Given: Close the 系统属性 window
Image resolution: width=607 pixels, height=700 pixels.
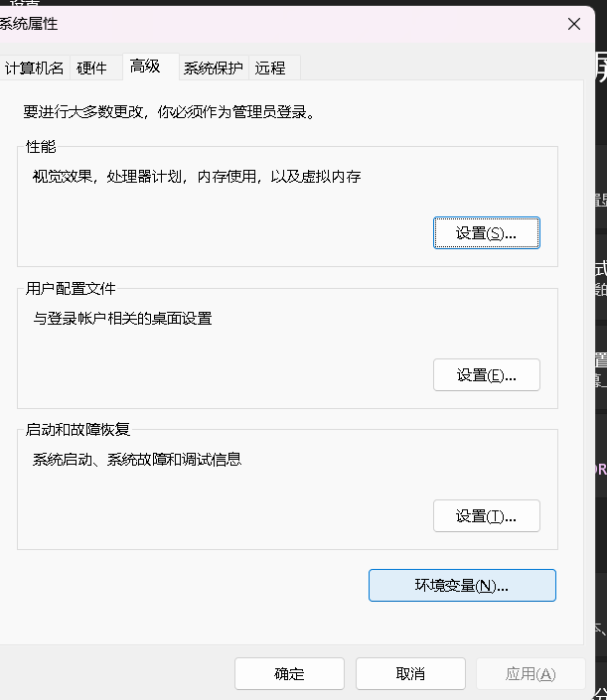Looking at the screenshot, I should [574, 24].
